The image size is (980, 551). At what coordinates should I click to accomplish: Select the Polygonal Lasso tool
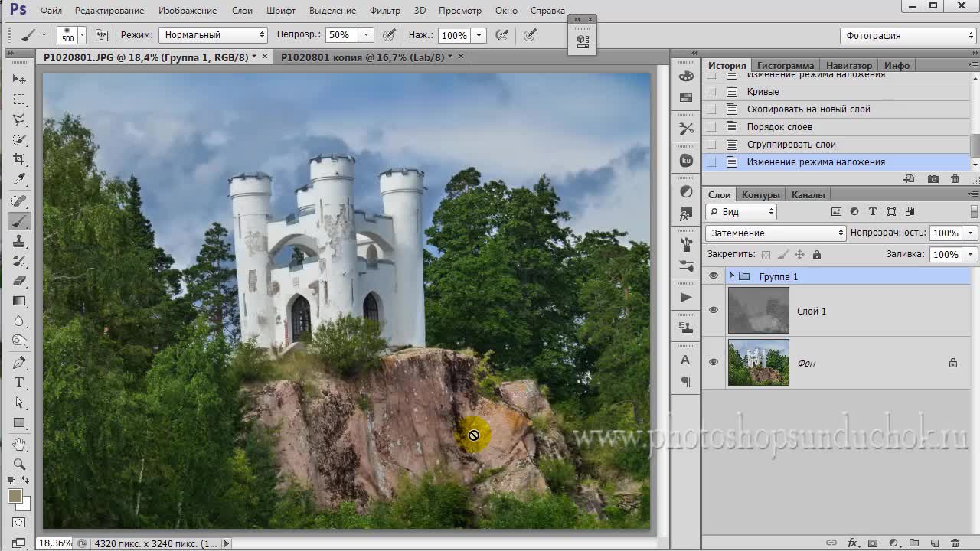coord(19,119)
